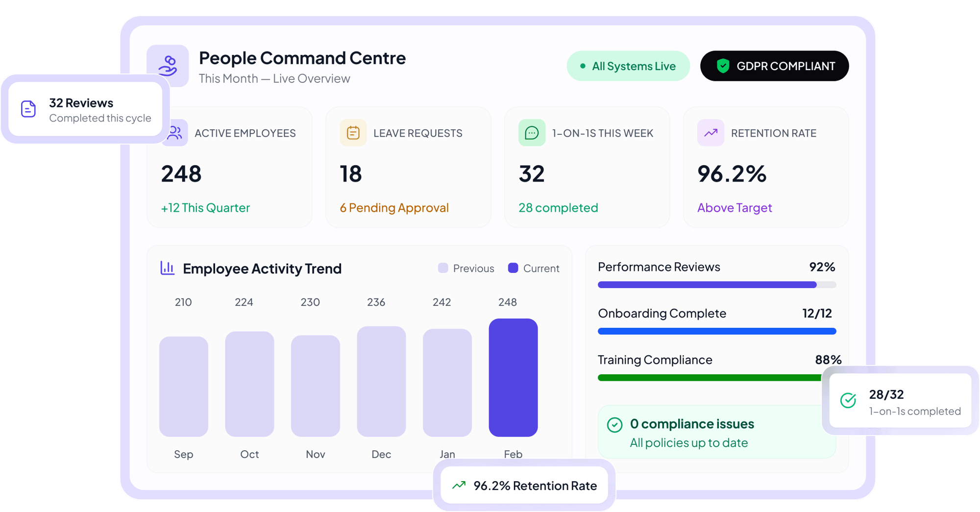Image resolution: width=980 pixels, height=512 pixels.
Task: Toggle the Current legend swatch
Action: click(513, 268)
